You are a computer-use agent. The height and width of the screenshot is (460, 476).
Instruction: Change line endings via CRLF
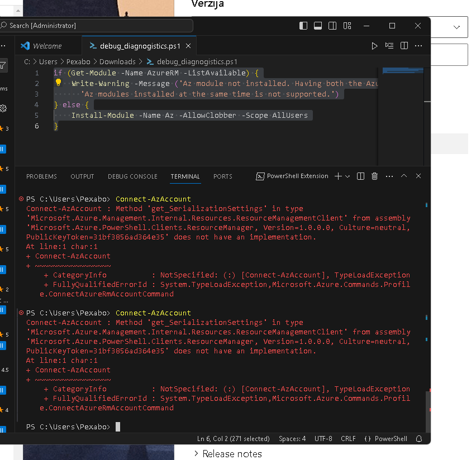pyautogui.click(x=348, y=439)
